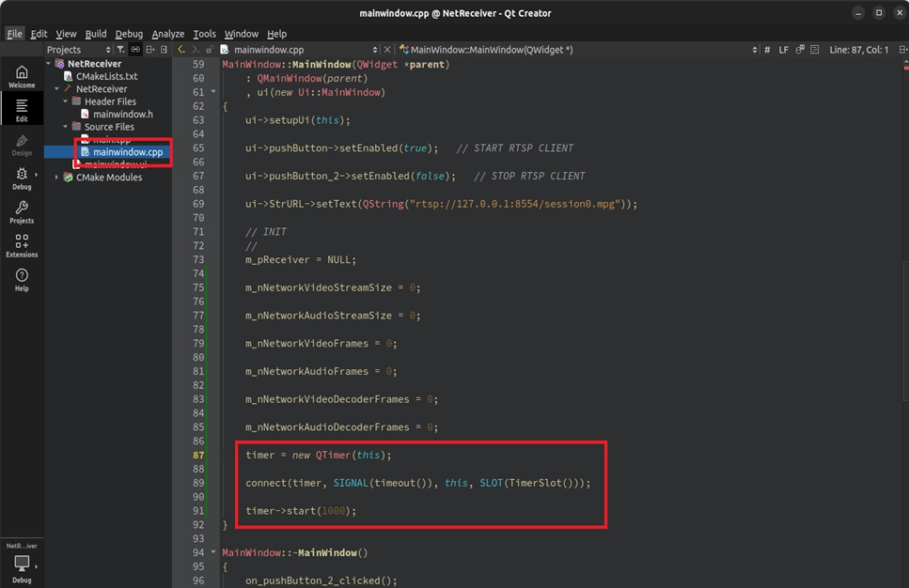Open the Design mode
Image resolution: width=909 pixels, height=588 pixels.
pyautogui.click(x=22, y=145)
